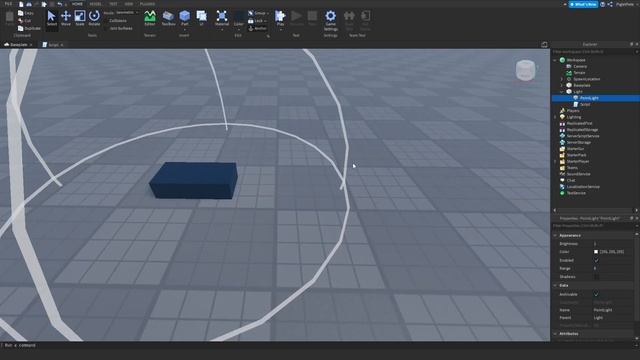This screenshot has height=360, width=640.
Task: Click the Undo arrow in quick access bar
Action: point(60,4)
